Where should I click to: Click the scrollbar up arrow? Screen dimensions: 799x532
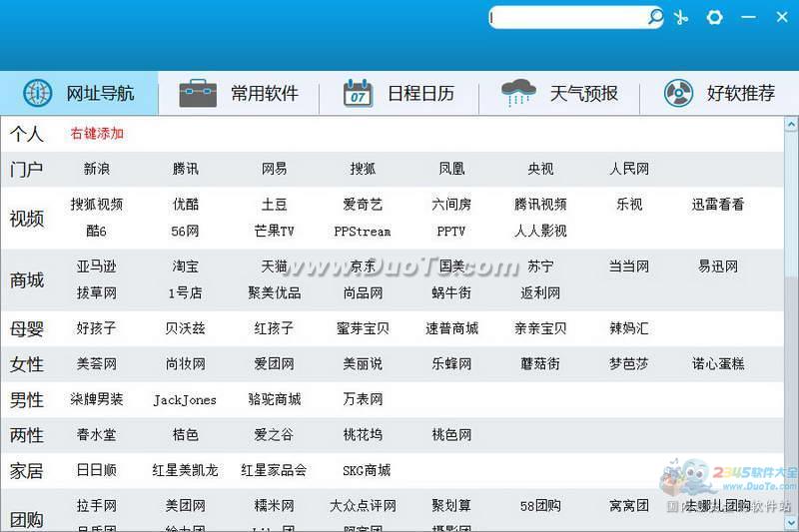pos(791,124)
